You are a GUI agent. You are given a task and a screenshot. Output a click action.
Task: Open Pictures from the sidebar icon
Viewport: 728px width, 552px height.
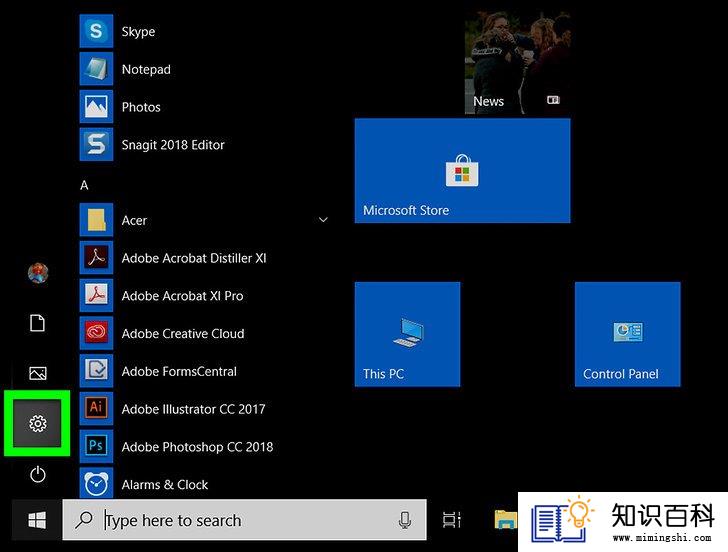(x=38, y=373)
